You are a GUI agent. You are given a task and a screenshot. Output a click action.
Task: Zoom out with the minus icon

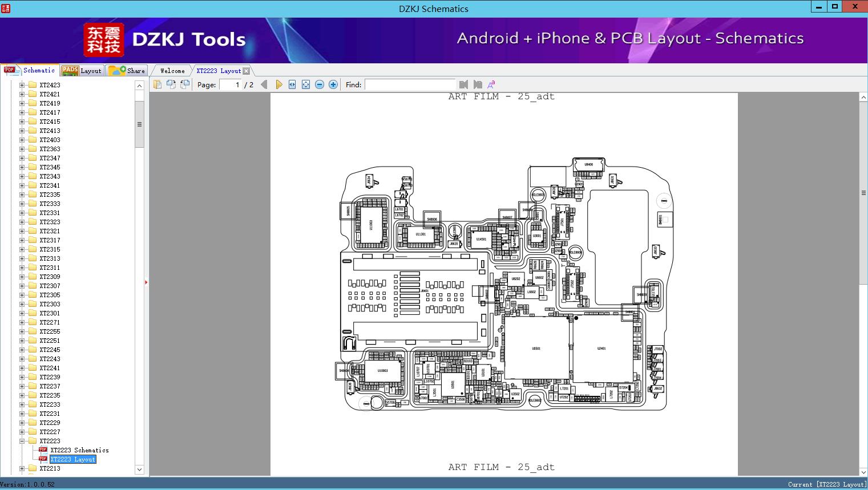(320, 84)
